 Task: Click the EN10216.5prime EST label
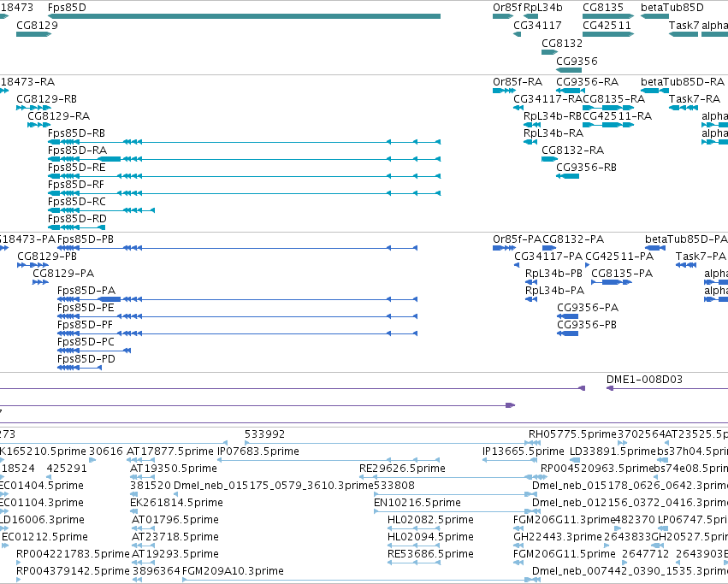(x=417, y=503)
